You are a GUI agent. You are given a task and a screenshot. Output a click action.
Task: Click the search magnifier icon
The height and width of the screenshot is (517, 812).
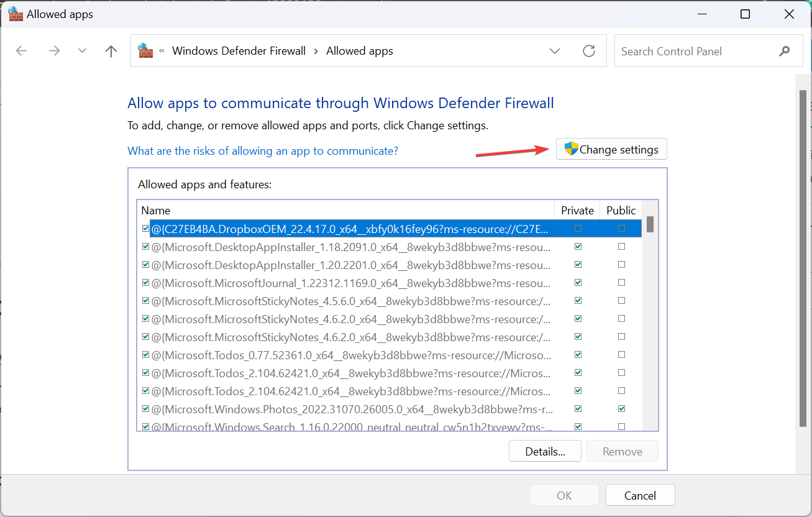coord(785,52)
